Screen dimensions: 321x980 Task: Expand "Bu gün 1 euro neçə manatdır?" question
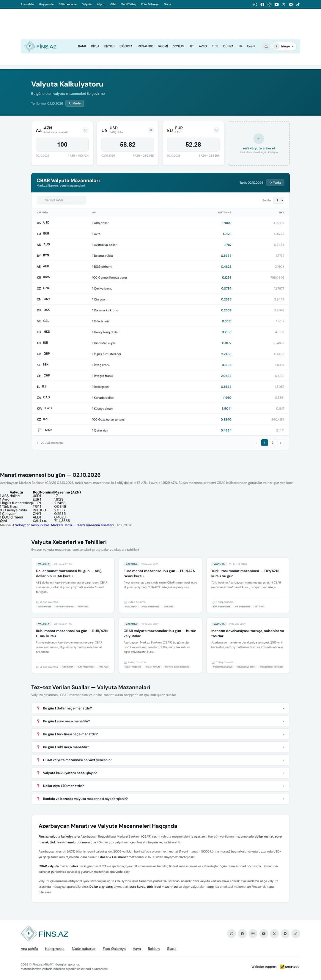(160, 721)
